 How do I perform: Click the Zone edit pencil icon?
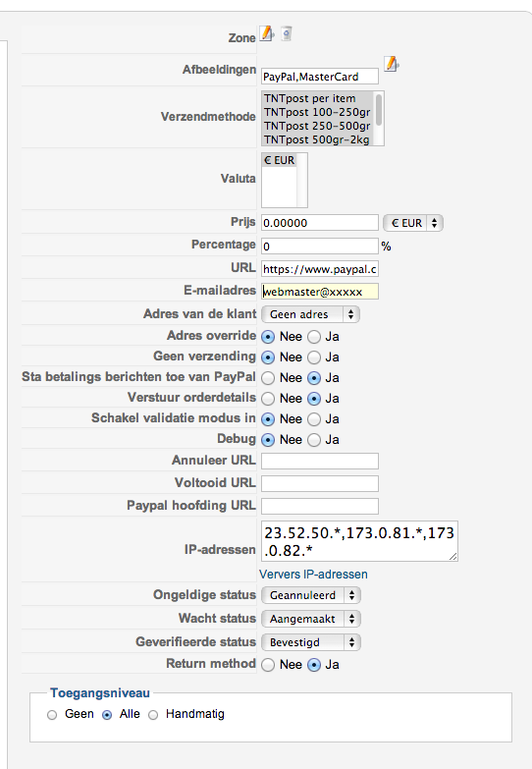point(267,33)
